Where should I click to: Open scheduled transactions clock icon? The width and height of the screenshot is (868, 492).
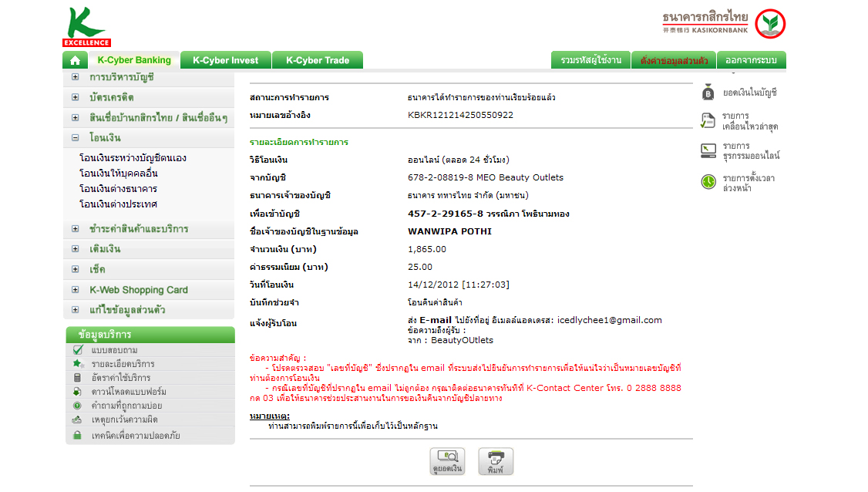pos(708,182)
